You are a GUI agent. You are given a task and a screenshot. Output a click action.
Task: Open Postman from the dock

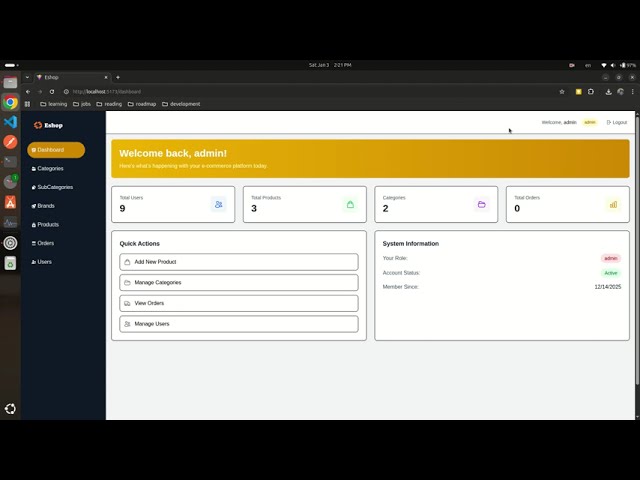point(10,142)
